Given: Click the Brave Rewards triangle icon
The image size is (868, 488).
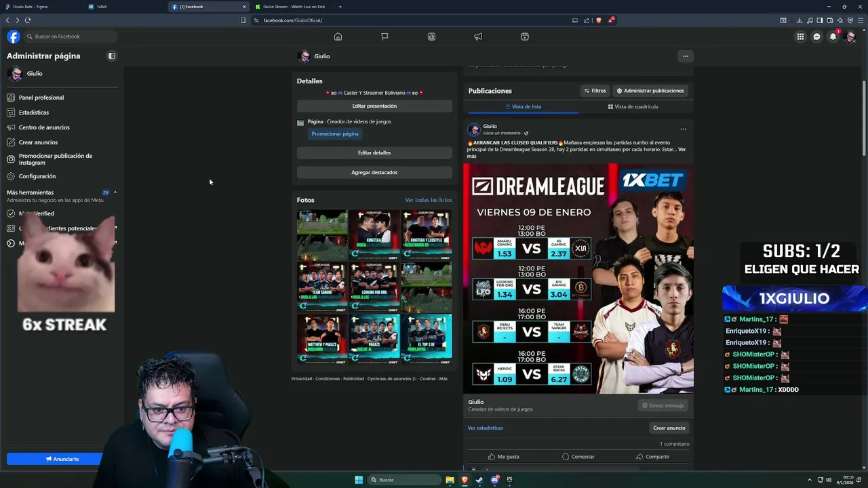Looking at the screenshot, I should (x=610, y=20).
